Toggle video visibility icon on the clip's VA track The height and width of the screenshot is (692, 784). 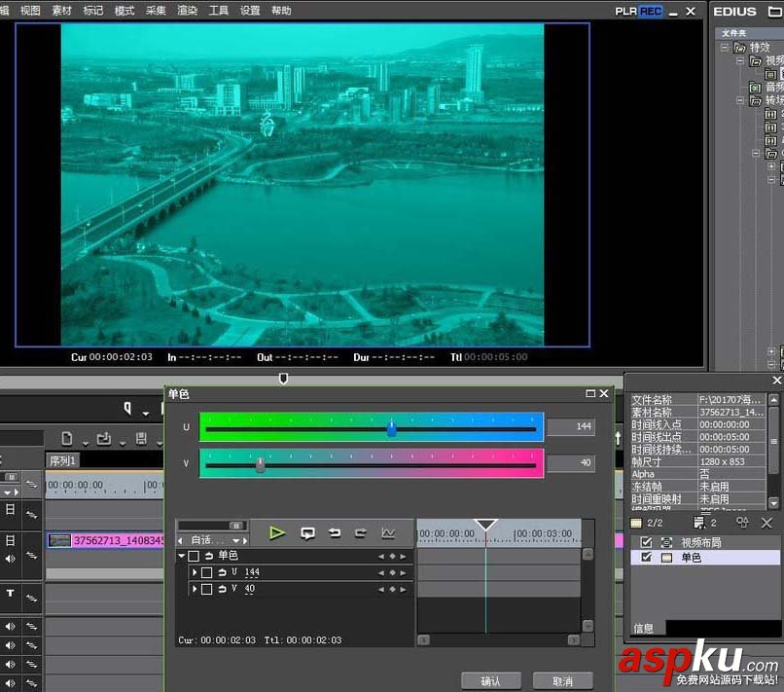[x=11, y=541]
